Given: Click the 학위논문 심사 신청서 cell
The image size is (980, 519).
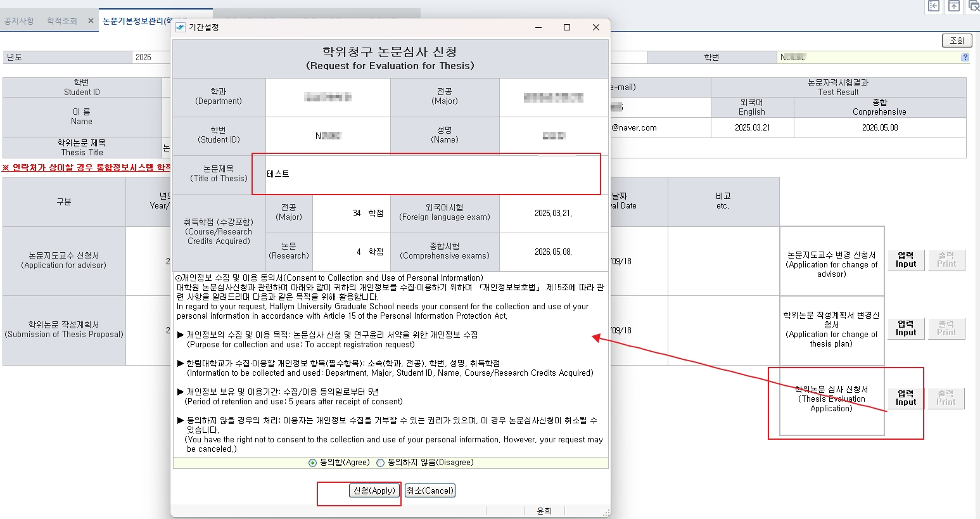Looking at the screenshot, I should click(832, 399).
